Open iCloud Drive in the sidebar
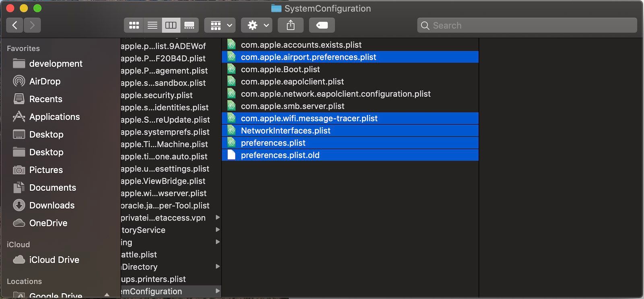The height and width of the screenshot is (299, 644). [46, 260]
